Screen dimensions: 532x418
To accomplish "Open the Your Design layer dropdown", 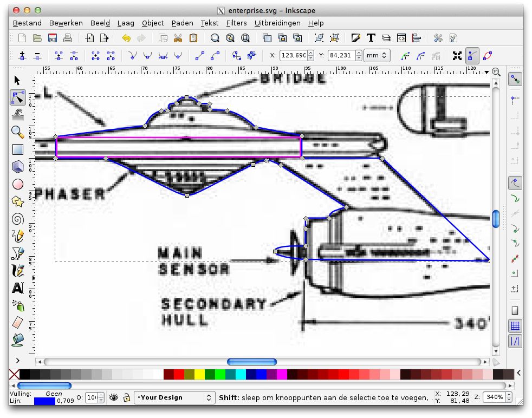I will (174, 397).
